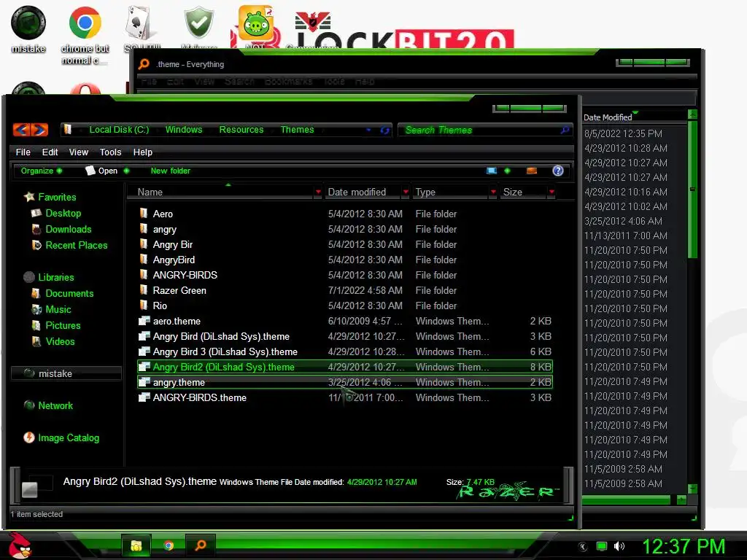Image resolution: width=747 pixels, height=560 pixels.
Task: Open the Organize dropdown menu
Action: (41, 171)
